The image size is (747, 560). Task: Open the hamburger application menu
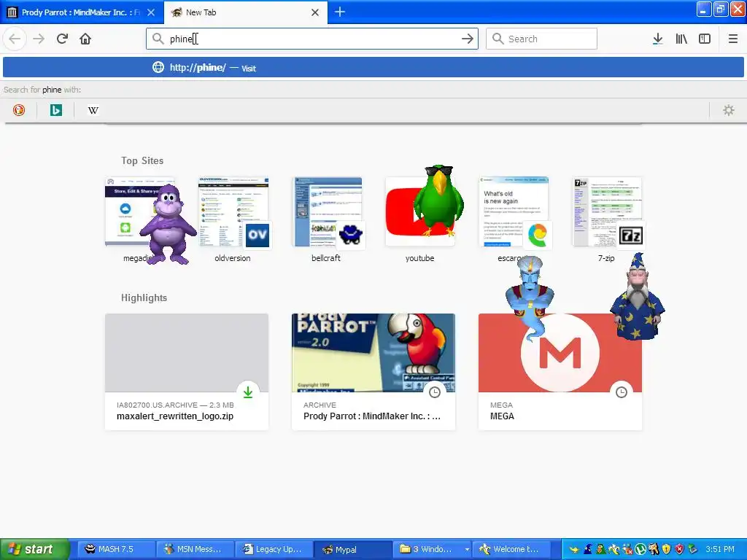coord(733,39)
